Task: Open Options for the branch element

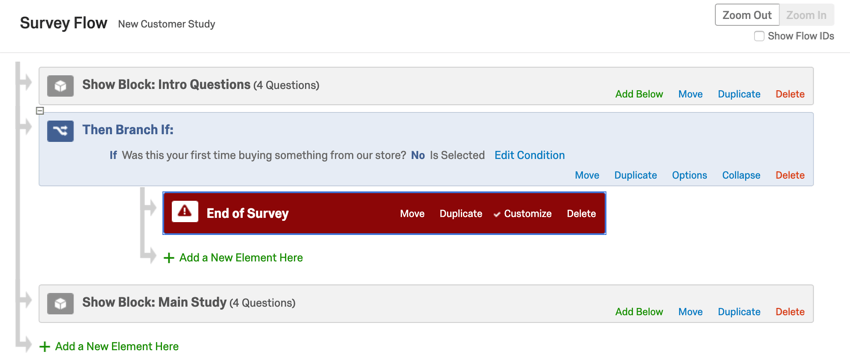Action: tap(690, 175)
